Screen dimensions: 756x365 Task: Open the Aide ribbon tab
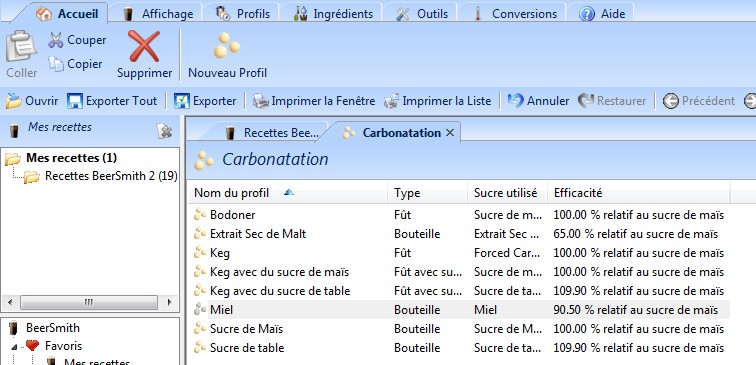(601, 14)
